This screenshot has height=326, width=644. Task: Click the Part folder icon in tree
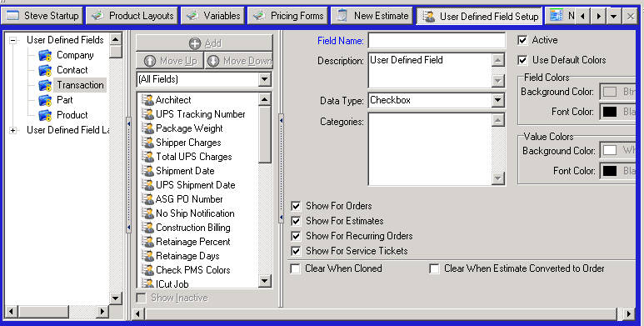(x=45, y=100)
